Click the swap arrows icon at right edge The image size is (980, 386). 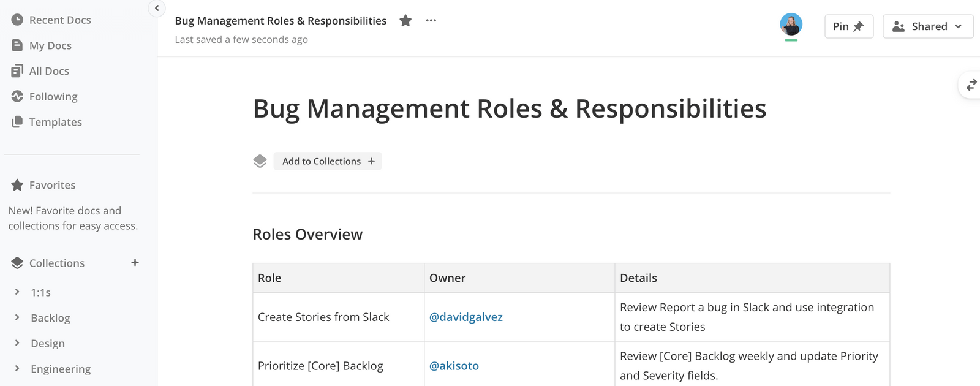pos(971,85)
